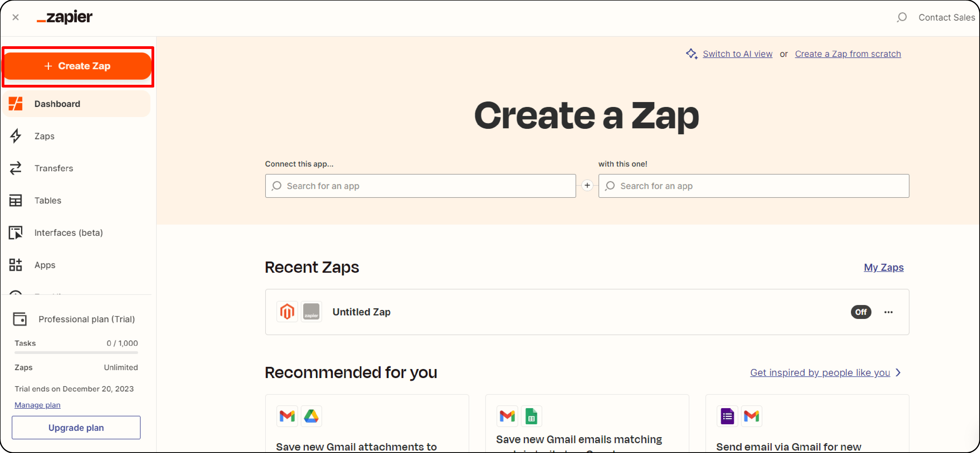The image size is (980, 453).
Task: Click the Upgrade plan button
Action: [76, 428]
